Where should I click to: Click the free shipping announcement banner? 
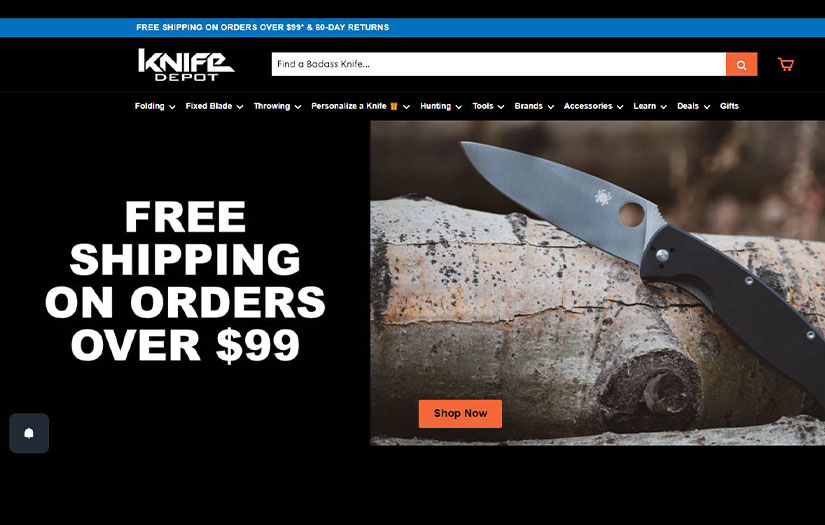263,27
